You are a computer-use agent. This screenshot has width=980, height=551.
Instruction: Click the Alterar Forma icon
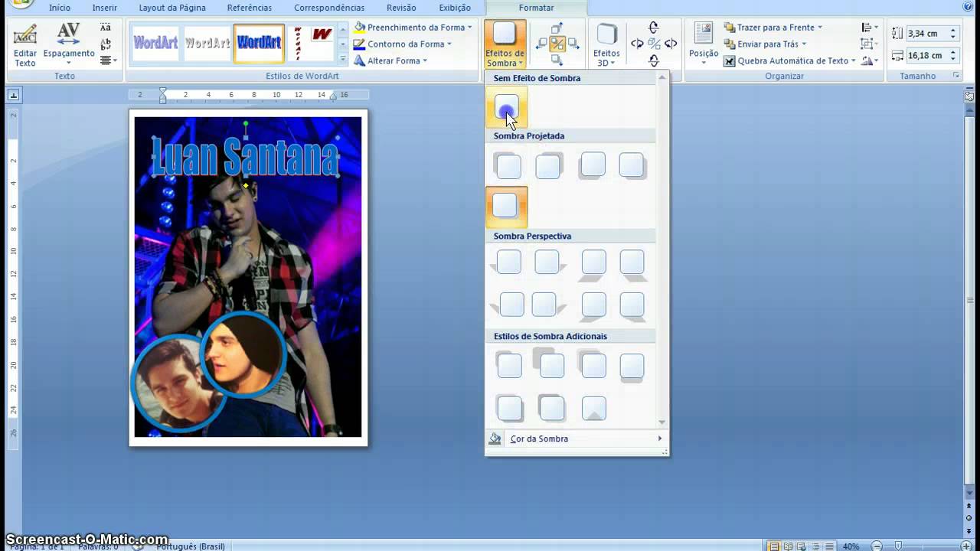(360, 61)
